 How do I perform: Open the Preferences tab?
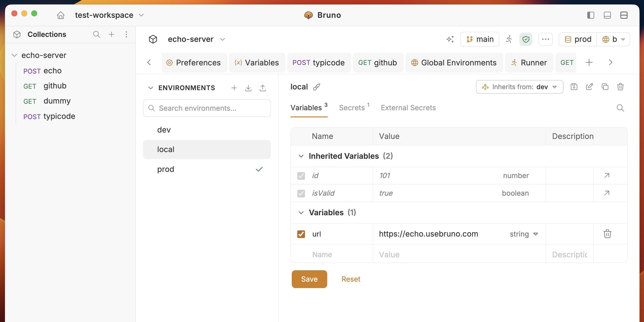[x=195, y=62]
